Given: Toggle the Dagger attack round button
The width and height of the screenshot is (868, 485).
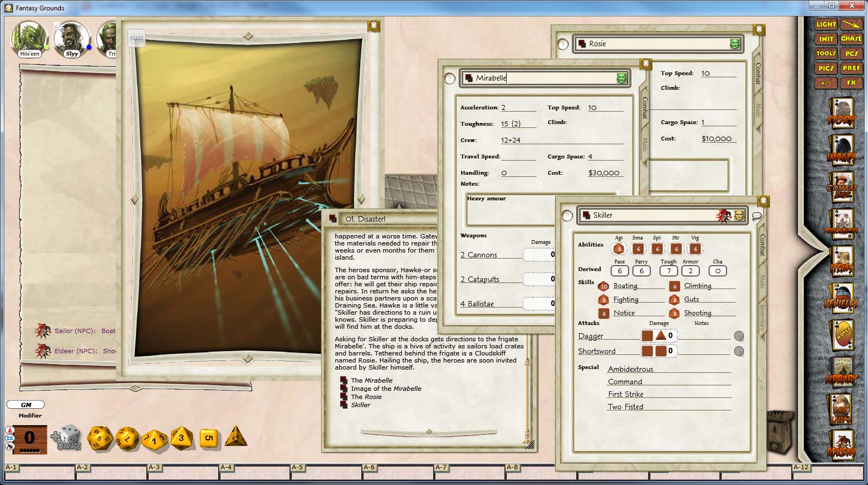Looking at the screenshot, I should point(739,336).
